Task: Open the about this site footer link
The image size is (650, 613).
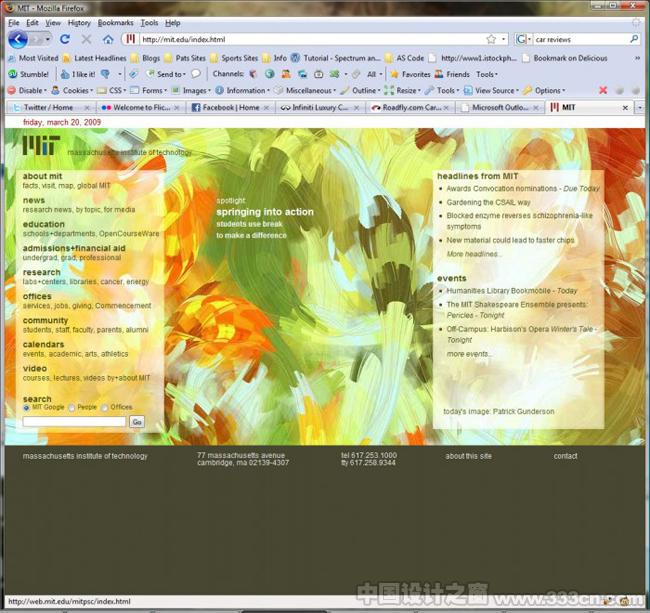Action: [468, 456]
